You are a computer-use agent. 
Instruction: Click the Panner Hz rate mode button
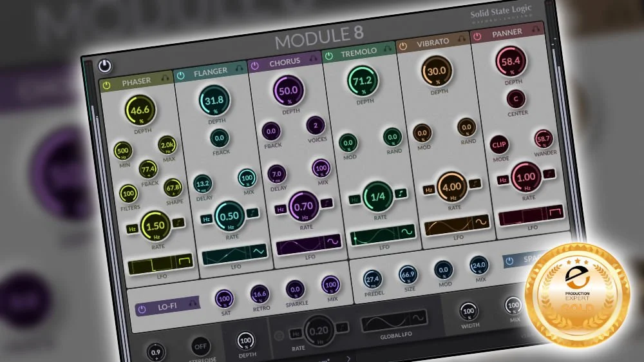[503, 180]
